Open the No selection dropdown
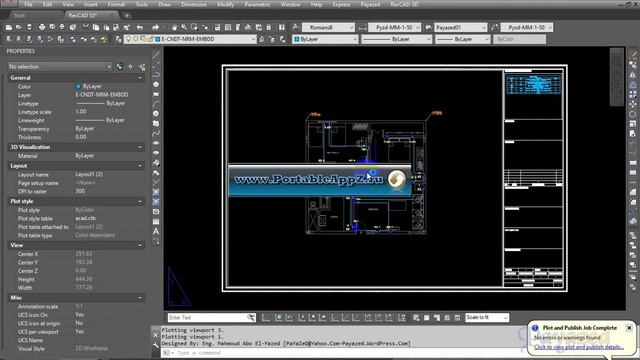The height and width of the screenshot is (360, 640). click(60, 67)
